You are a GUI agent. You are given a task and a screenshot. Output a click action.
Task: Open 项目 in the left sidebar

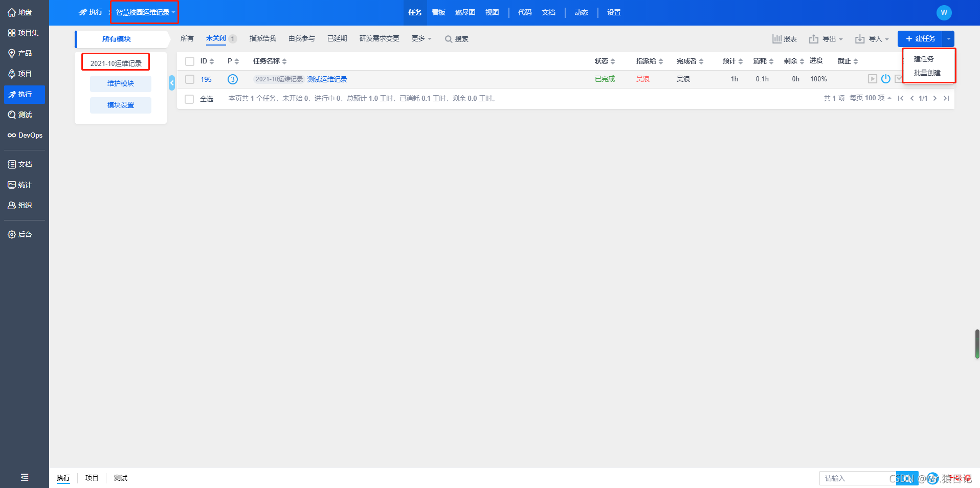pos(20,74)
